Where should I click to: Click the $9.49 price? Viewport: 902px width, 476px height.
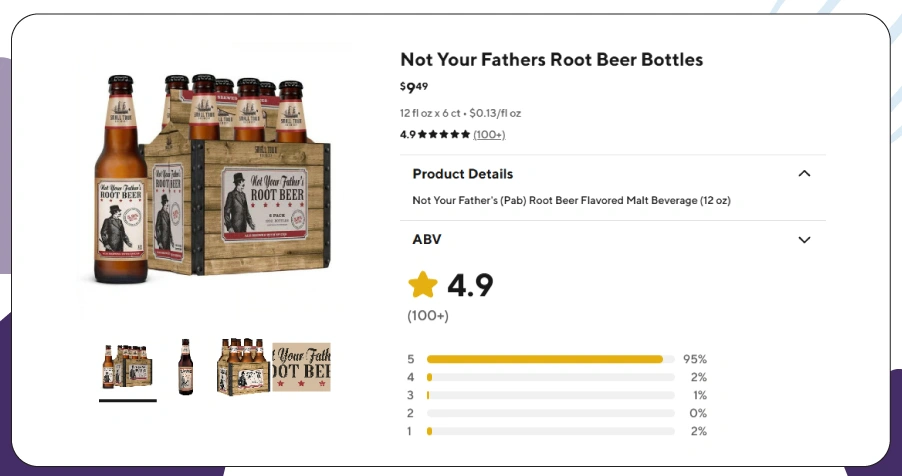click(x=414, y=88)
